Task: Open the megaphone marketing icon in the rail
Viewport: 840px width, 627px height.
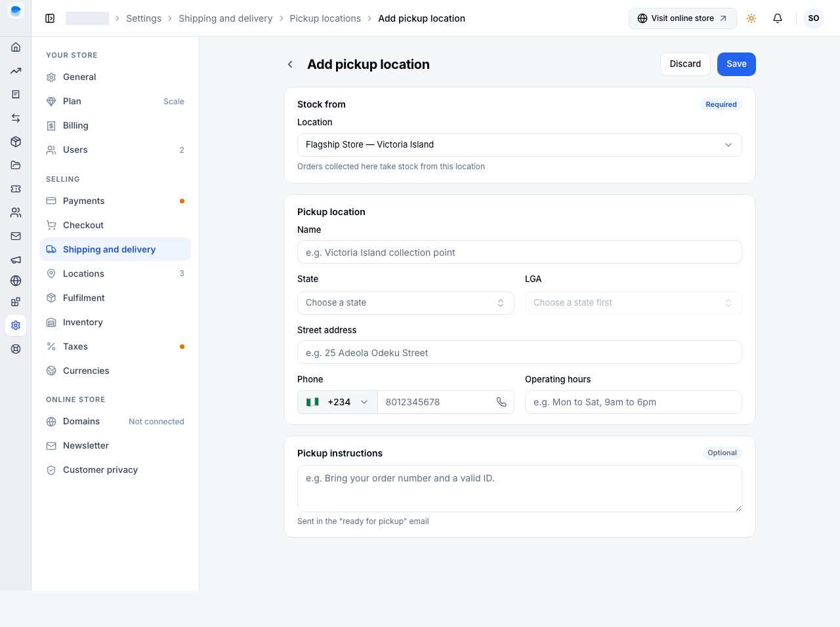Action: [x=16, y=260]
